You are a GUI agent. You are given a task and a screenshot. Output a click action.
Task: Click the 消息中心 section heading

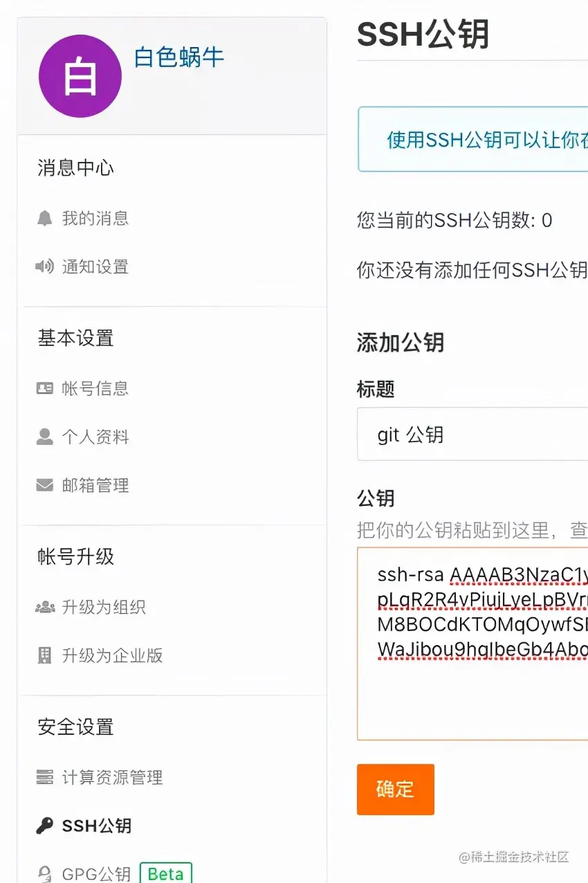[x=75, y=167]
